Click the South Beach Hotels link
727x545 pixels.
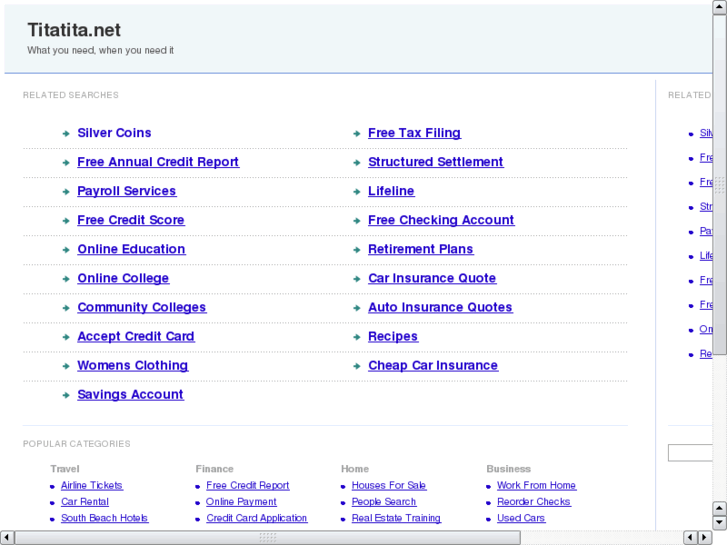(x=104, y=518)
